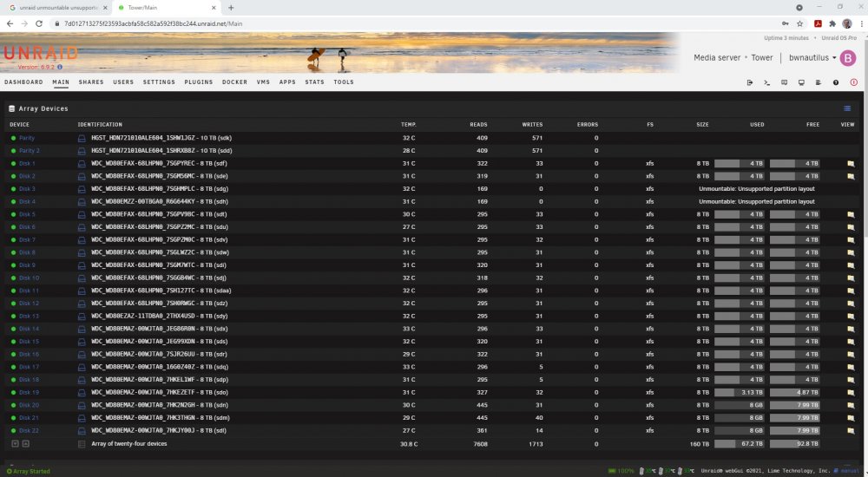Click the green status dot for Disk 18
Image resolution: width=868 pixels, height=477 pixels.
[13, 380]
